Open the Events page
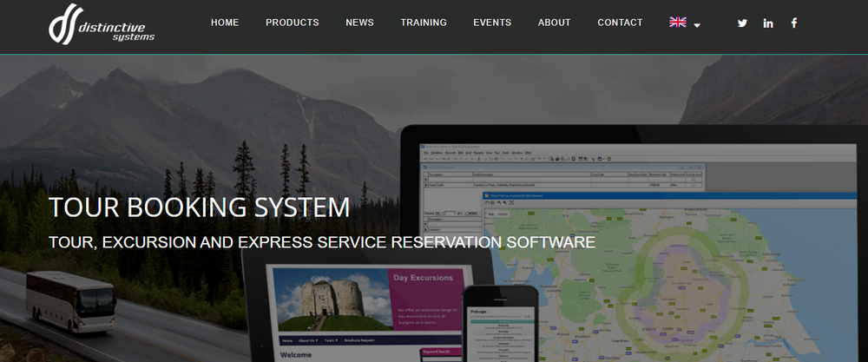The width and height of the screenshot is (868, 362). [492, 23]
